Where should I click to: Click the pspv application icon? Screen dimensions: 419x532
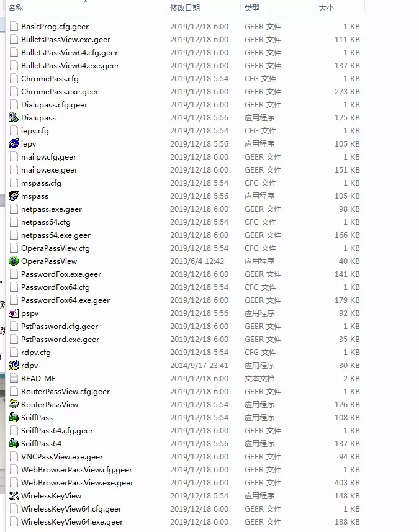[14, 313]
